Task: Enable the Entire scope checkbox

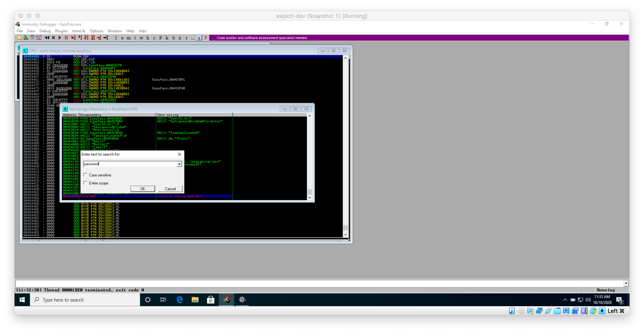Action: pos(85,183)
